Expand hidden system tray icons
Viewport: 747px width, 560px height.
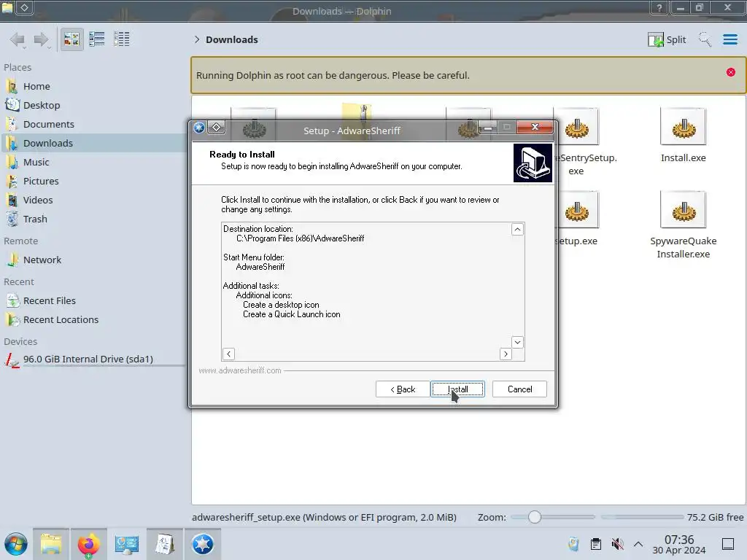click(x=638, y=544)
